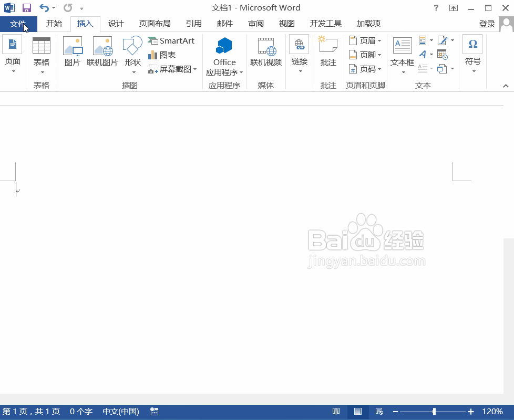Open Word Help question mark
Viewport: 514px width, 420px height.
(436, 8)
